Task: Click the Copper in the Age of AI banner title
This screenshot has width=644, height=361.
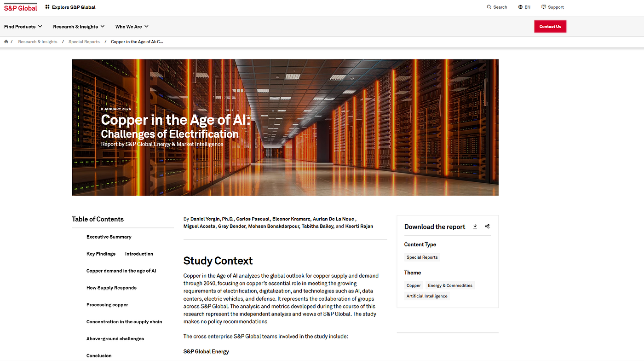Action: (x=176, y=120)
